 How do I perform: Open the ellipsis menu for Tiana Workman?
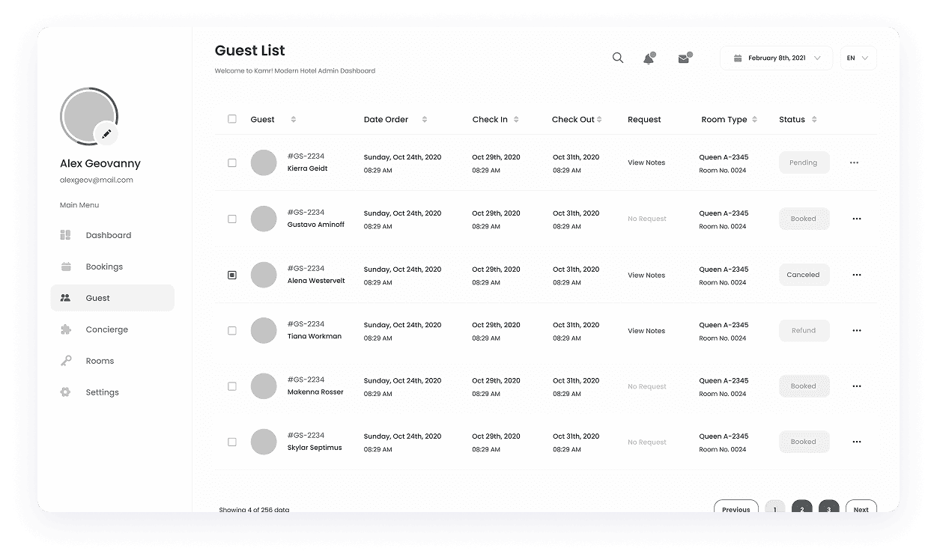(856, 330)
